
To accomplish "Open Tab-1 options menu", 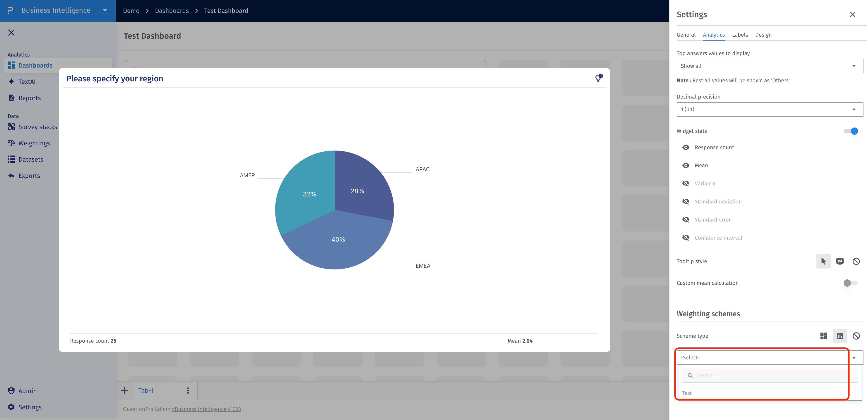I will [x=188, y=390].
